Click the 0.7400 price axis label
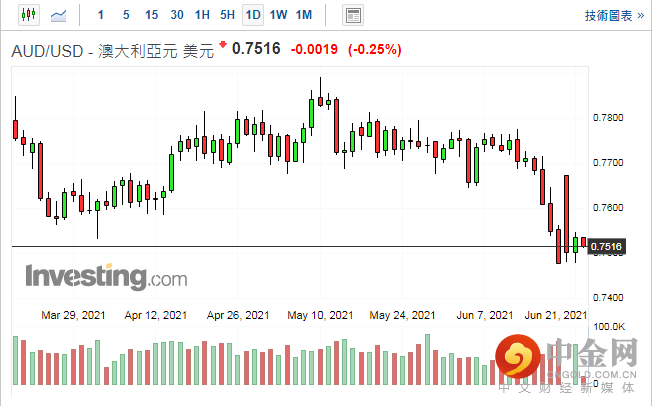The image size is (652, 406). point(608,297)
